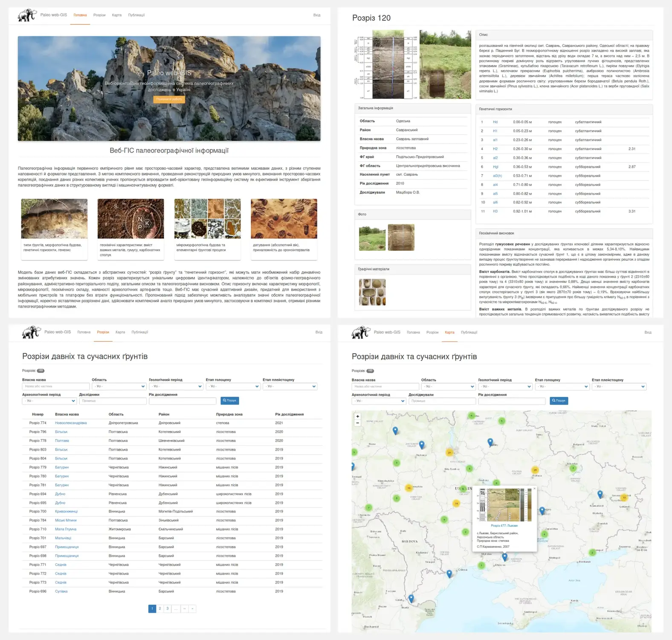Open the Етап голоцену dropdown on the list page

233,387
